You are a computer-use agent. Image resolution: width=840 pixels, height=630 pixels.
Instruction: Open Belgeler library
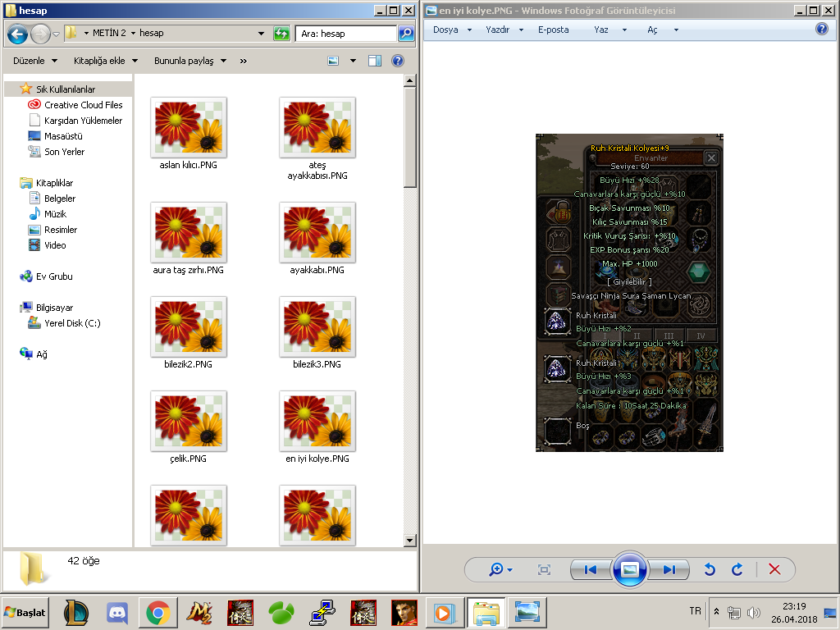(x=59, y=198)
